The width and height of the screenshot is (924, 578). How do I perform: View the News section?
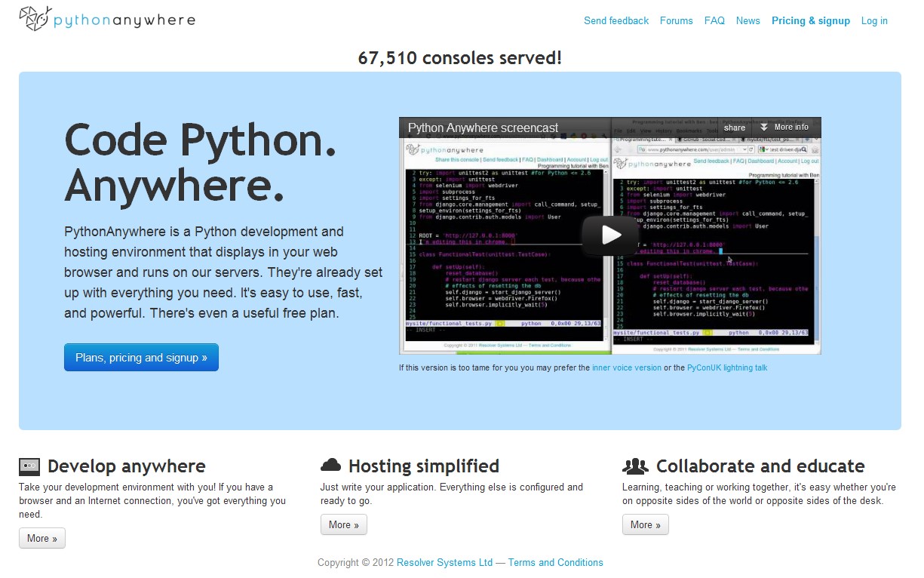747,20
